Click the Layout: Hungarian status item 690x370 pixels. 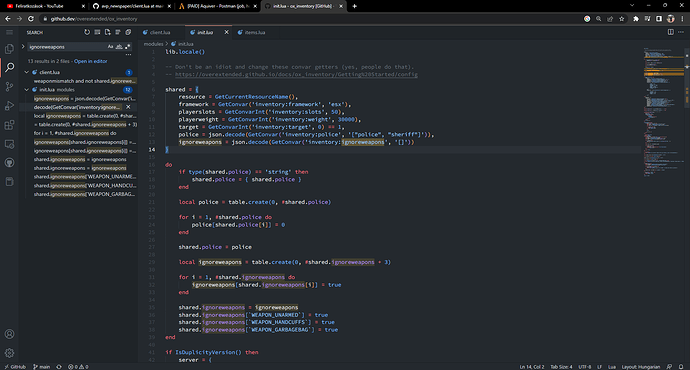pyautogui.click(x=641, y=366)
